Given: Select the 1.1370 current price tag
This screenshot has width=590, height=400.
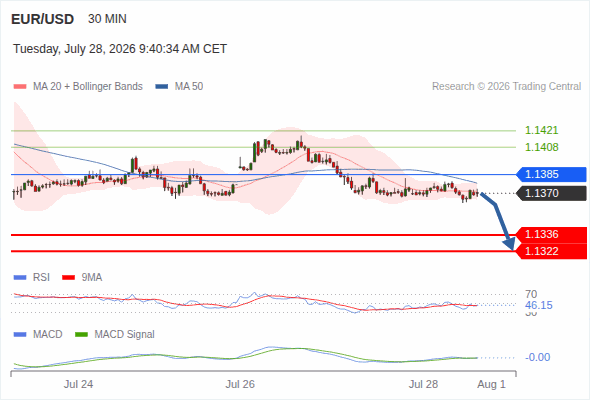Looking at the screenshot, I should point(551,193).
